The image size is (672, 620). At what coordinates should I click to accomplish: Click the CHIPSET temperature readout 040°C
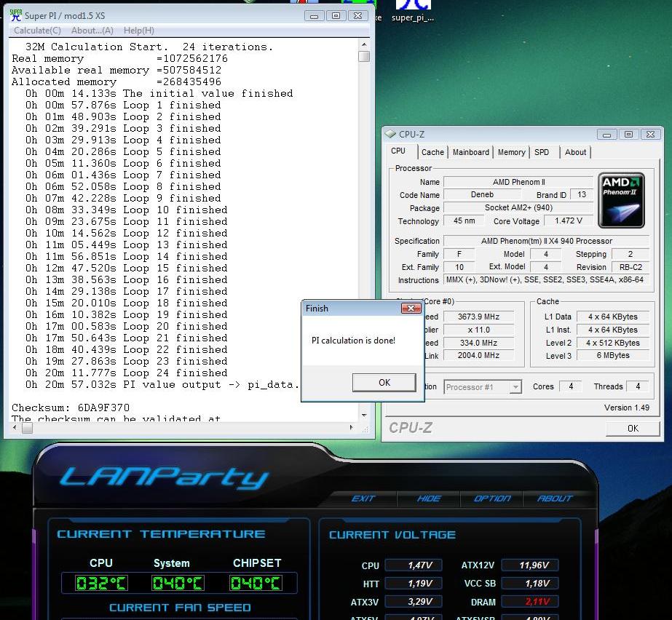point(256,583)
